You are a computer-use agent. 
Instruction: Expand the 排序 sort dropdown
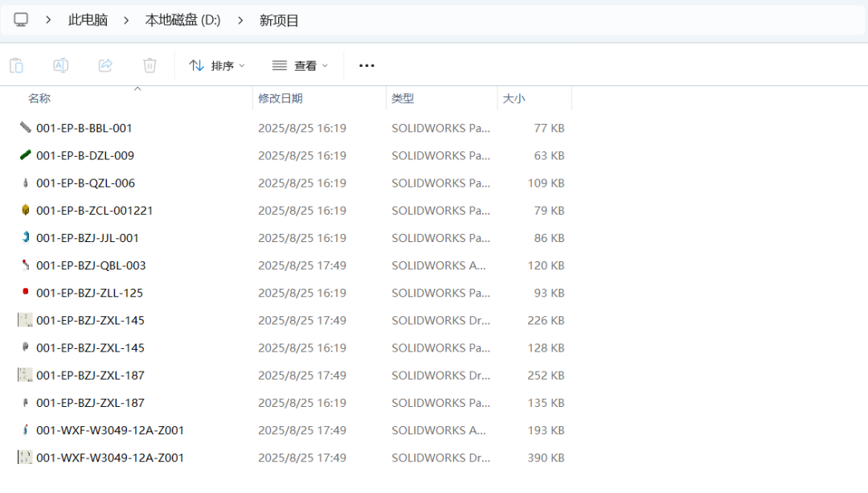[217, 66]
